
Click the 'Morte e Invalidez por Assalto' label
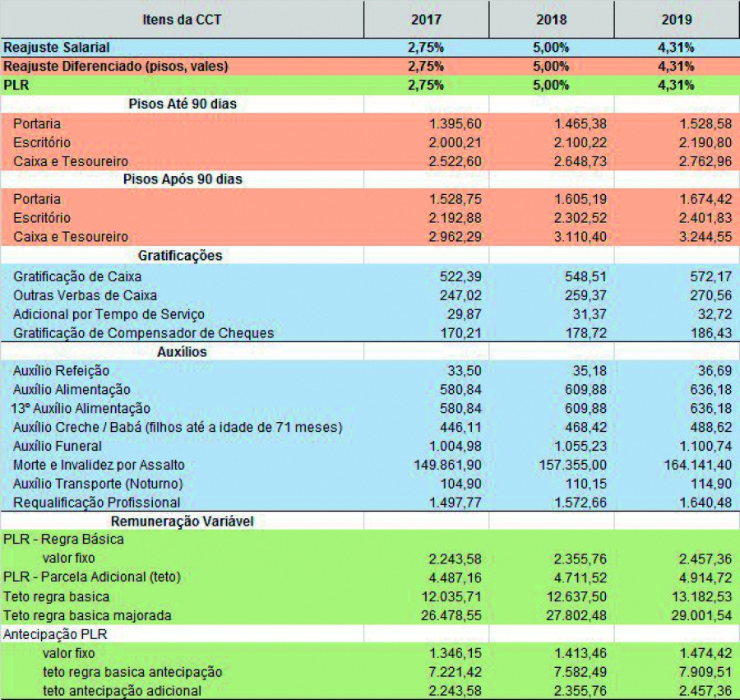(99, 466)
